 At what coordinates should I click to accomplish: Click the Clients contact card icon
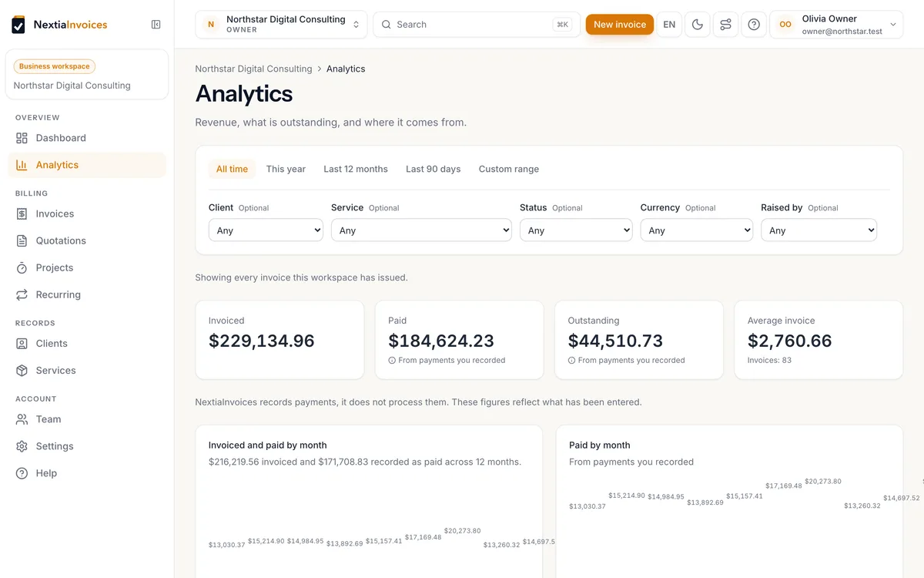[22, 344]
